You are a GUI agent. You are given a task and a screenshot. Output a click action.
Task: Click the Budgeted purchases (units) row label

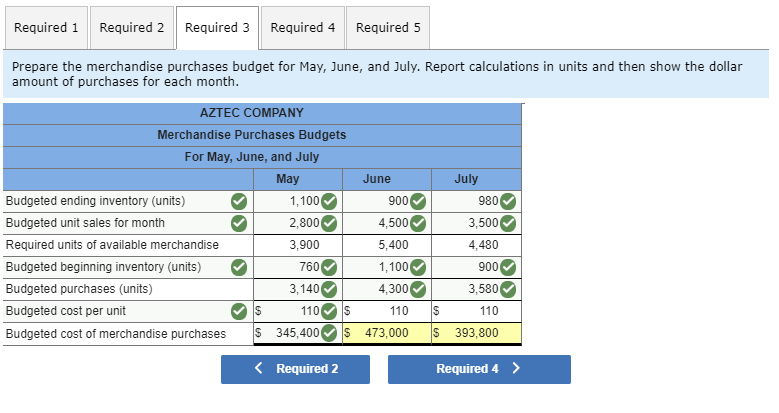point(79,289)
